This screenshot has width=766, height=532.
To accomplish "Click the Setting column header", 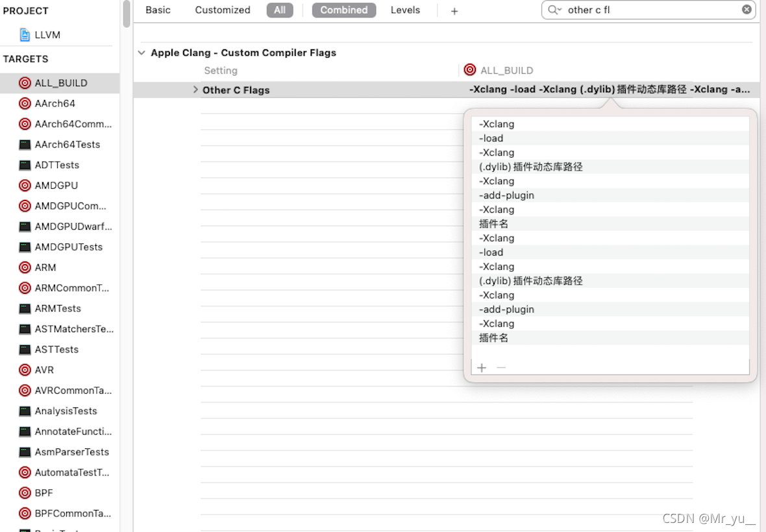I will [221, 70].
